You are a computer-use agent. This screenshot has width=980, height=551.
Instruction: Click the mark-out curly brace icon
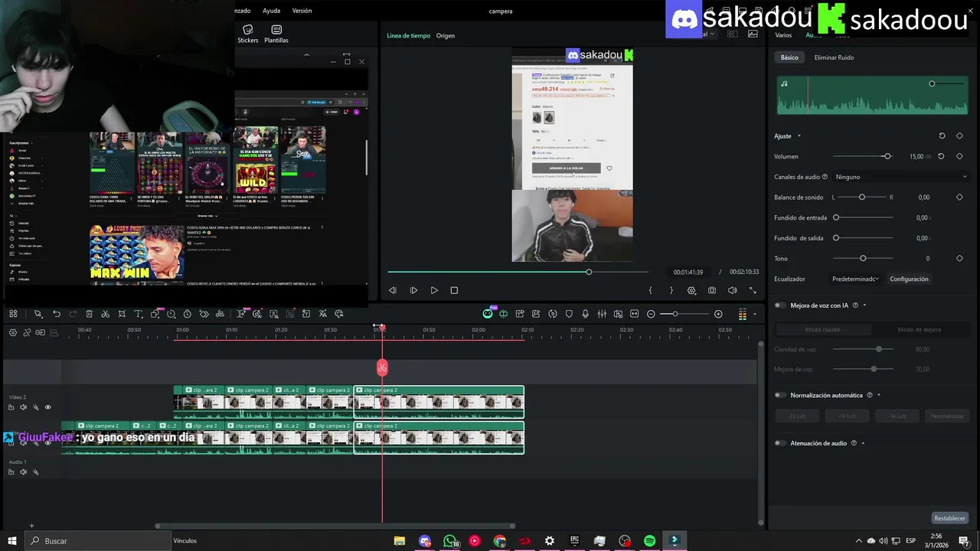coord(671,291)
